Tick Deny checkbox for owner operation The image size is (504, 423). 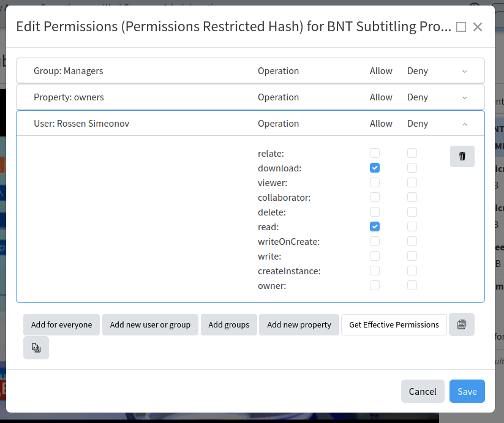412,285
